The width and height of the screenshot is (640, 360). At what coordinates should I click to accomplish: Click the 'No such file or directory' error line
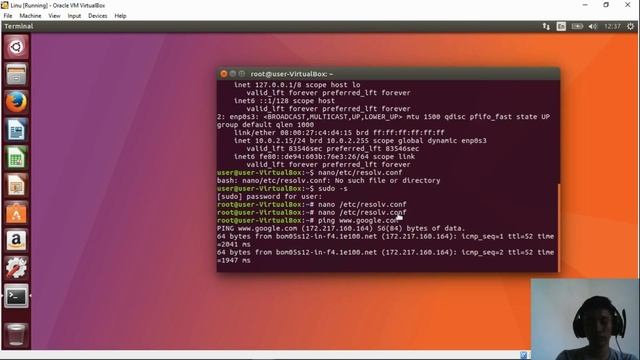pos(329,180)
